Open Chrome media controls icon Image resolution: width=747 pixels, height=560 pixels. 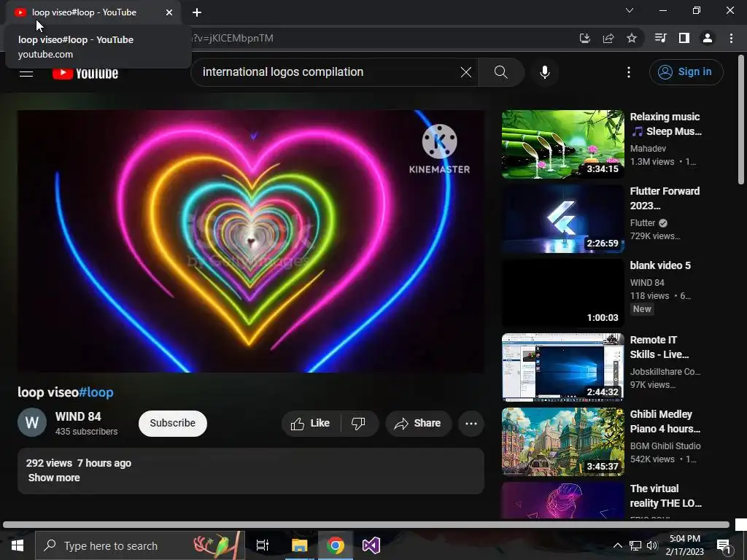[661, 38]
